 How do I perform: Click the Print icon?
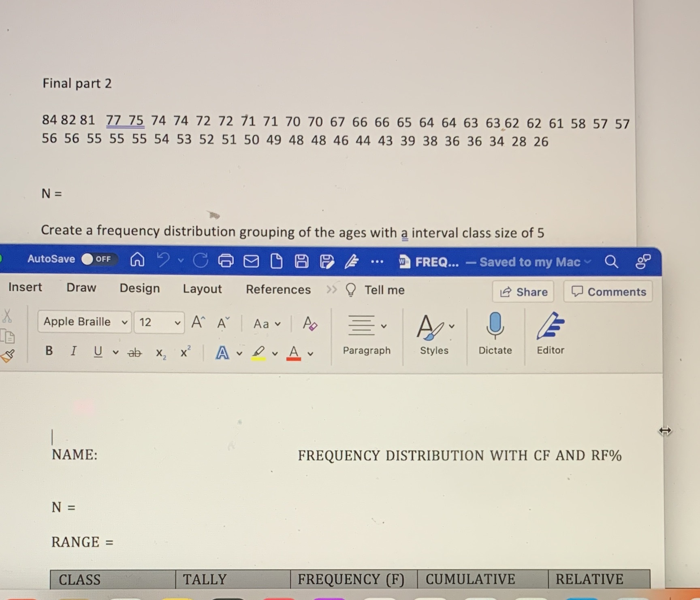coord(226,261)
